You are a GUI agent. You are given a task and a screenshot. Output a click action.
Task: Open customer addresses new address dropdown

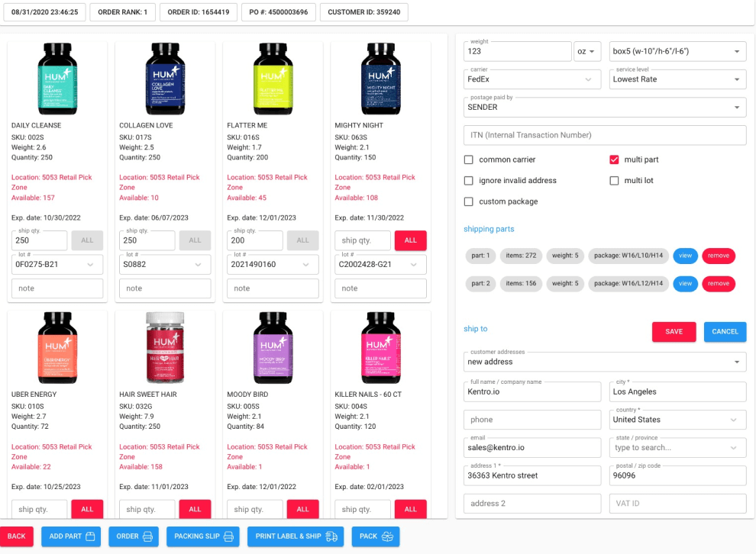click(x=605, y=362)
